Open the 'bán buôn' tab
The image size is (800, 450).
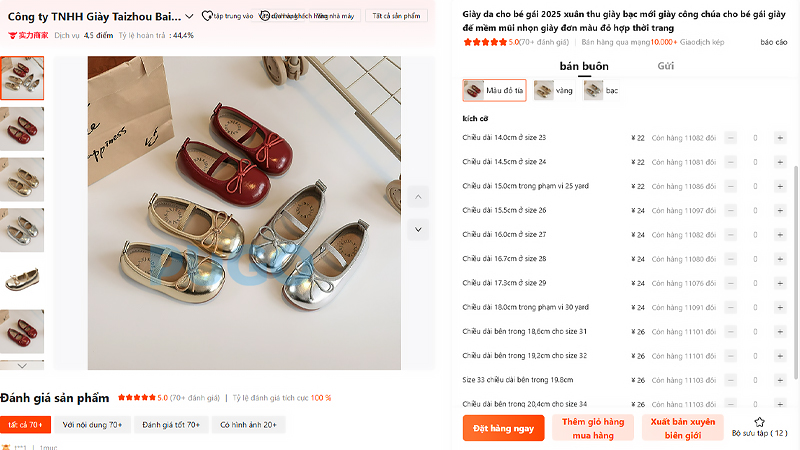tap(583, 66)
